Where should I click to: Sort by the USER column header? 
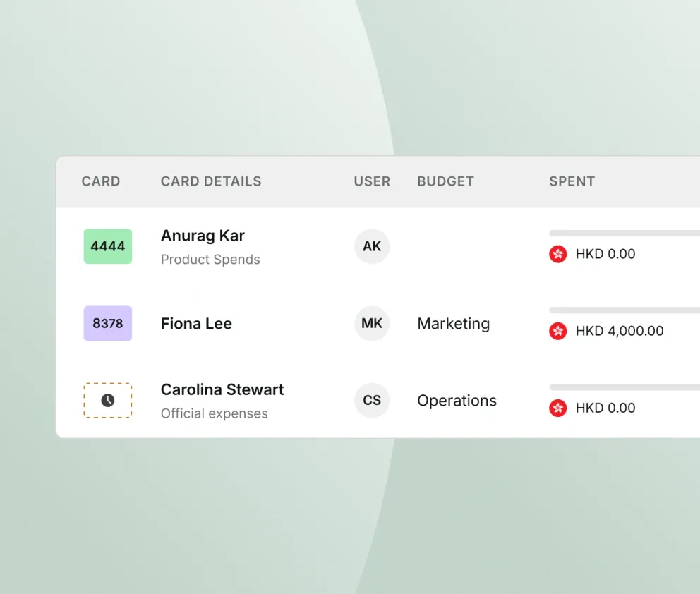pos(373,181)
